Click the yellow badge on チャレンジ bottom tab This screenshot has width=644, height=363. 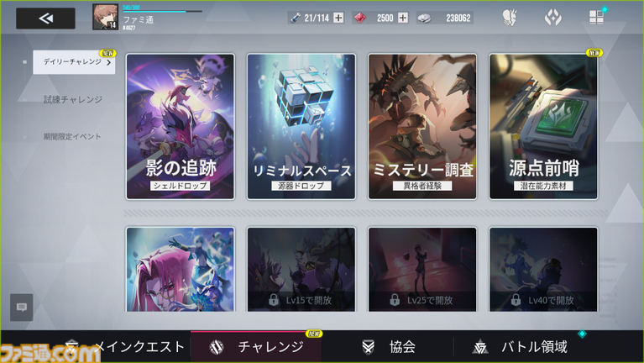point(314,334)
